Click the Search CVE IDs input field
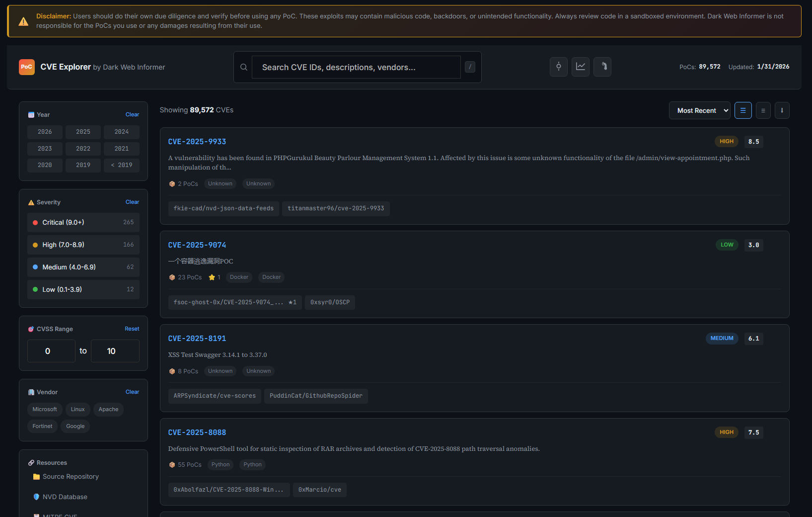Viewport: 812px width, 517px height. [x=356, y=67]
